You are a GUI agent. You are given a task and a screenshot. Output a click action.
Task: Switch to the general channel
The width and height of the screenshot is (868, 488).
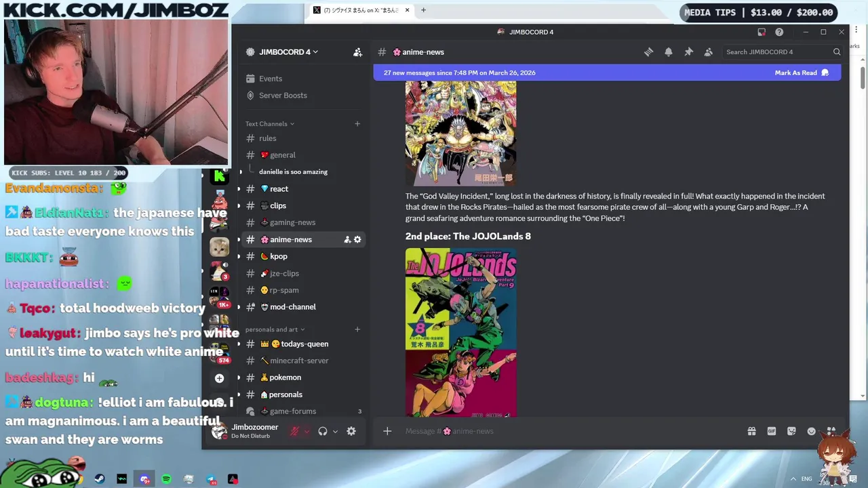303,155
